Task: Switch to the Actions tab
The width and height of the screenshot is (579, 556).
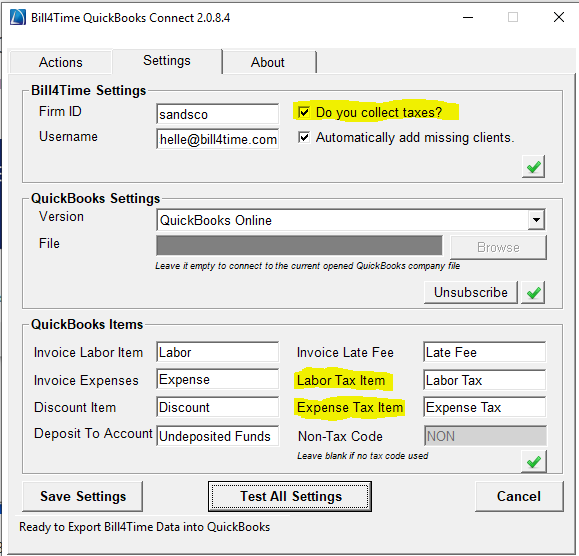Action: (61, 62)
